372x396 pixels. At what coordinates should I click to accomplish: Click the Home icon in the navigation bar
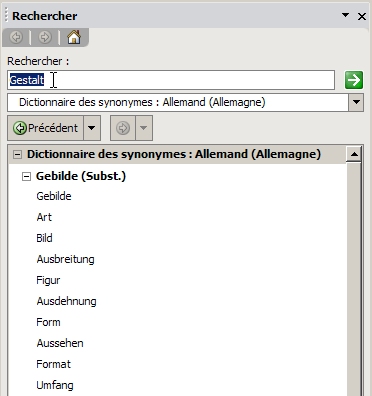[x=74, y=37]
